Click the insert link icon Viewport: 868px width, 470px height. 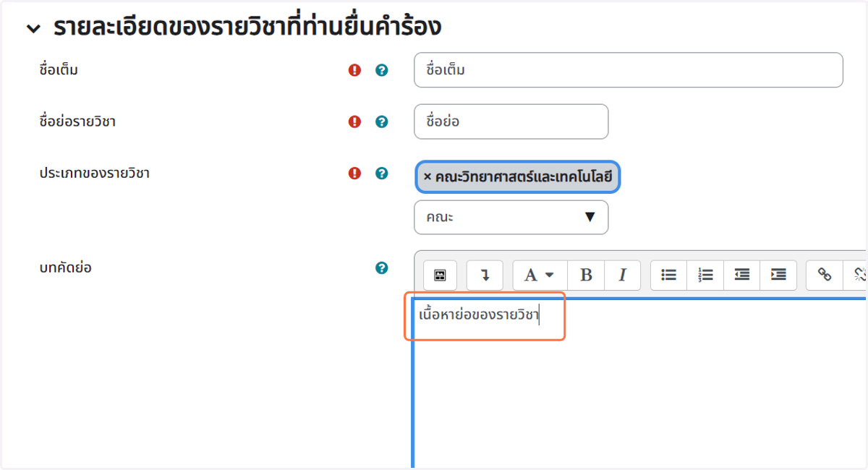825,275
